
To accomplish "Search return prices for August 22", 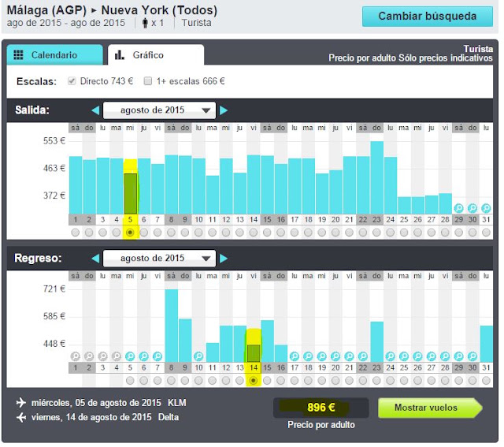I will pyautogui.click(x=363, y=356).
